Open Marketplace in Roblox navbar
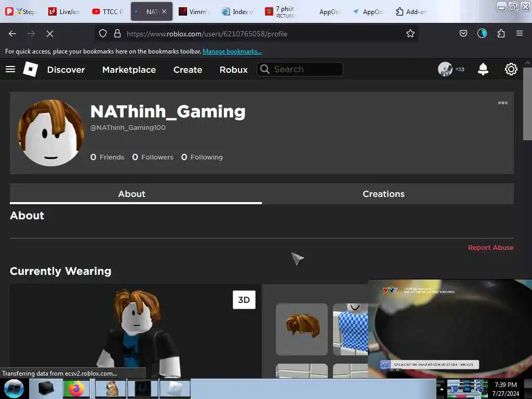 [x=129, y=70]
